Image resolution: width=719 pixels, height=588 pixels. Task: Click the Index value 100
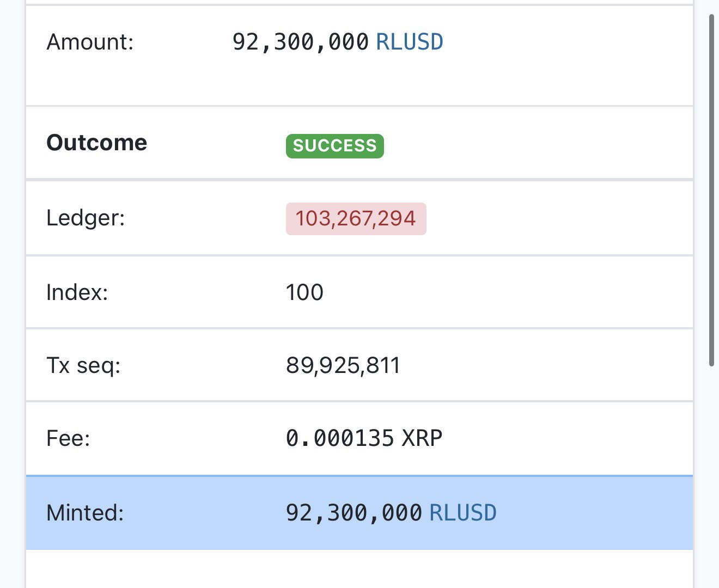pos(304,292)
